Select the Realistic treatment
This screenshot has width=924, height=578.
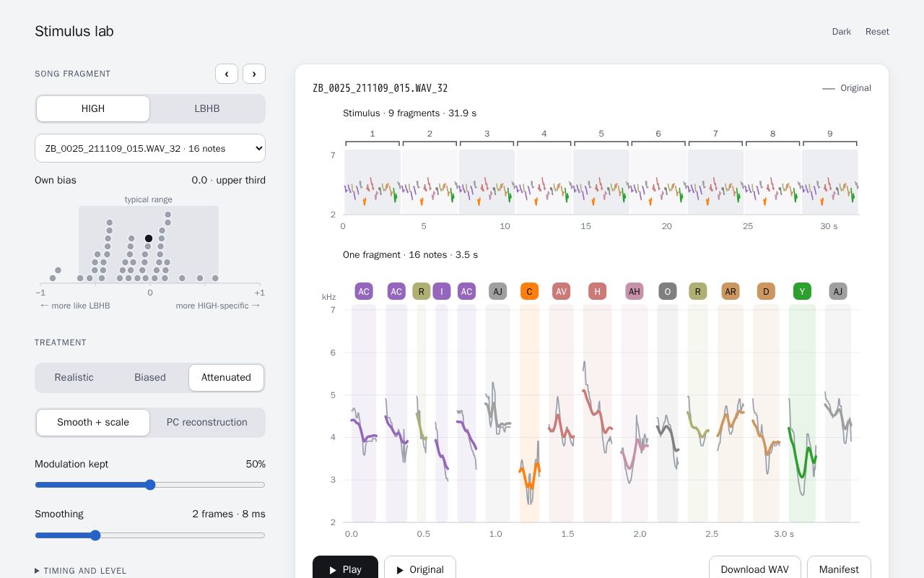[x=74, y=377]
